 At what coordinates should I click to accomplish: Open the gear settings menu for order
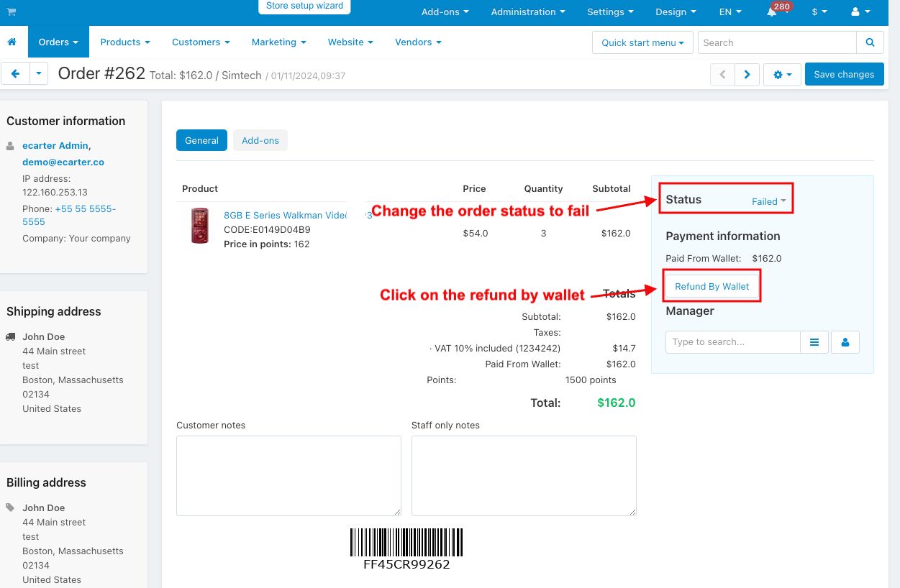(x=782, y=74)
